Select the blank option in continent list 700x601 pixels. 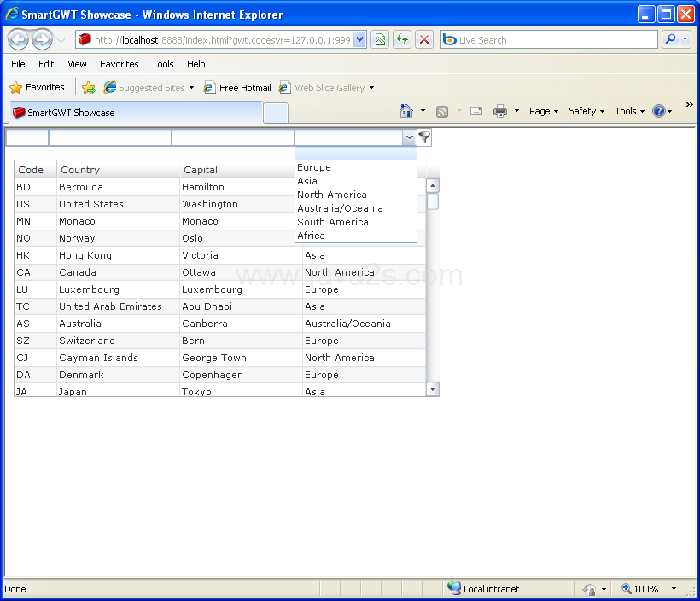[x=356, y=154]
